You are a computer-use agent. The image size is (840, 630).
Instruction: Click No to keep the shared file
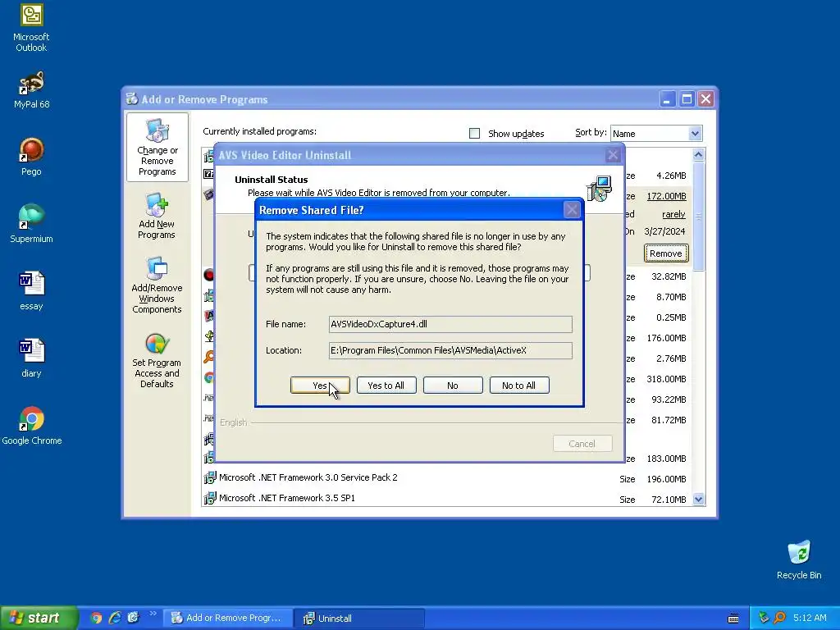(453, 386)
